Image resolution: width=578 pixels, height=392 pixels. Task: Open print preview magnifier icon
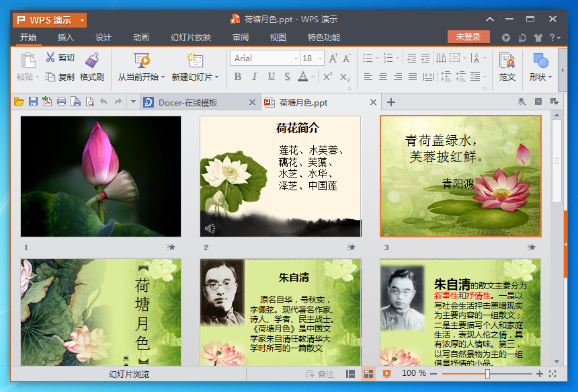(89, 102)
